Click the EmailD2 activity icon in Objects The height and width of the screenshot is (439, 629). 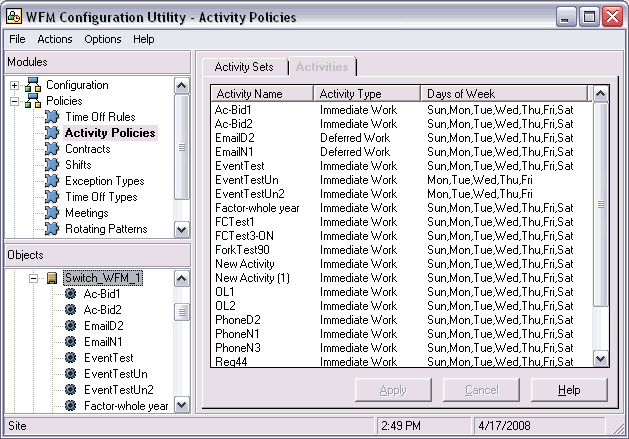click(70, 326)
